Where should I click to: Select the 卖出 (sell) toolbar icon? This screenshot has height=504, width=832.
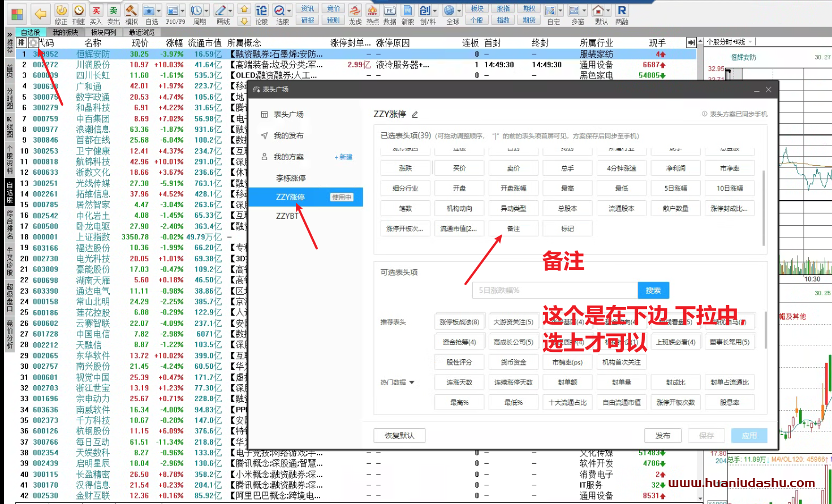pos(113,10)
